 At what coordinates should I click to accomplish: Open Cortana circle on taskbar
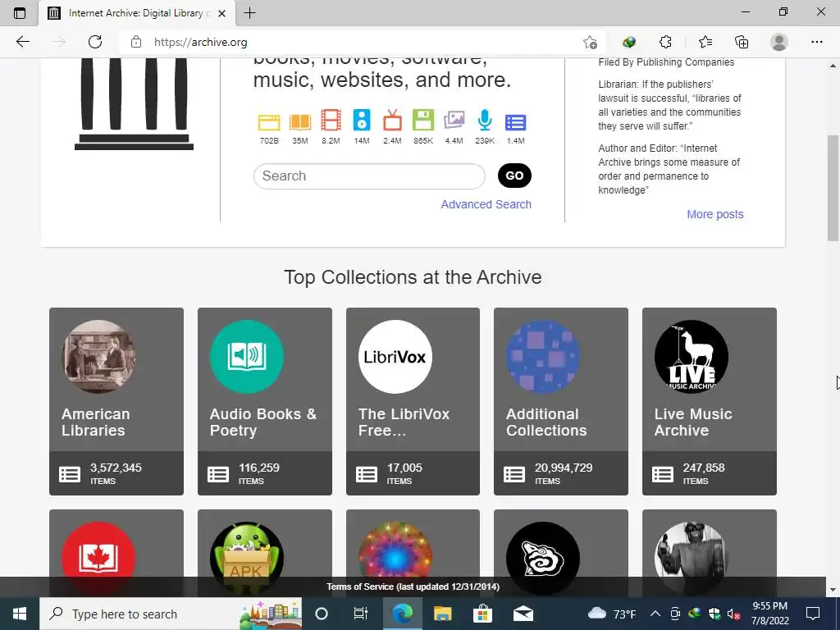(x=322, y=614)
